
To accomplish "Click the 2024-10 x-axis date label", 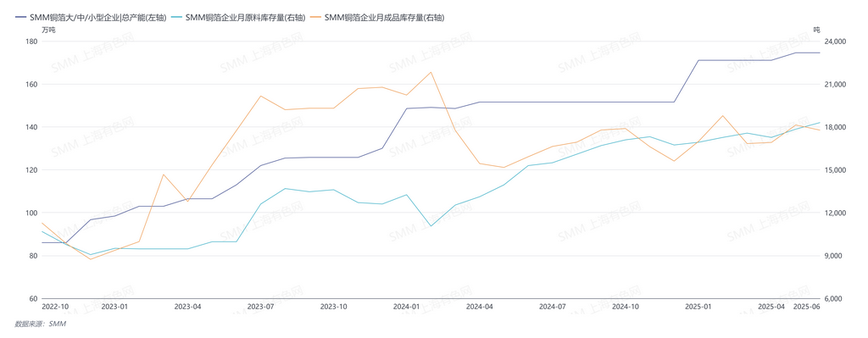I will (625, 307).
